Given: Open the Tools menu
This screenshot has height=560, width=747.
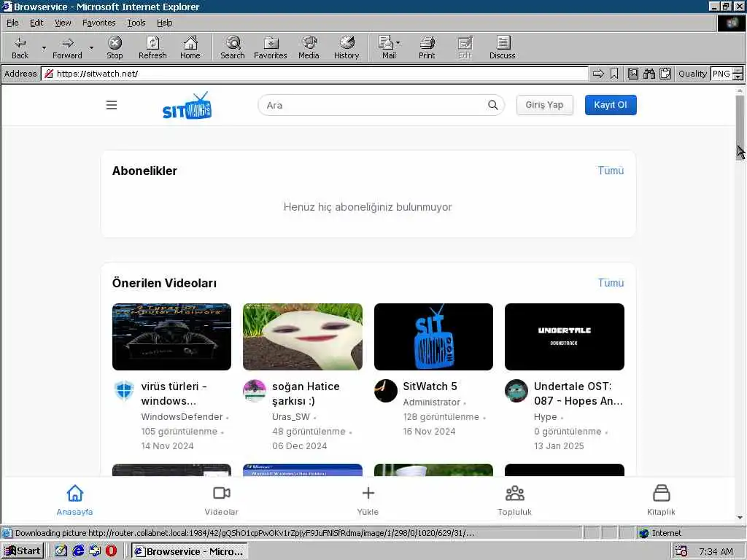Looking at the screenshot, I should (136, 23).
